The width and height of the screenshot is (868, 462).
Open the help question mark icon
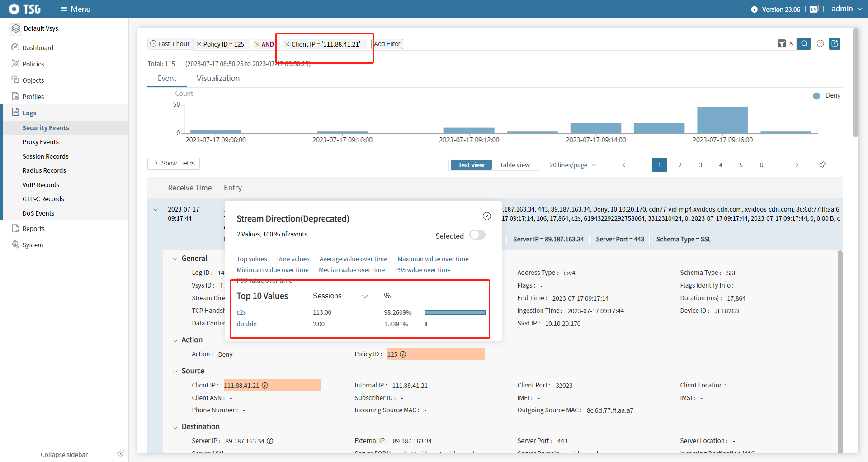pyautogui.click(x=820, y=44)
